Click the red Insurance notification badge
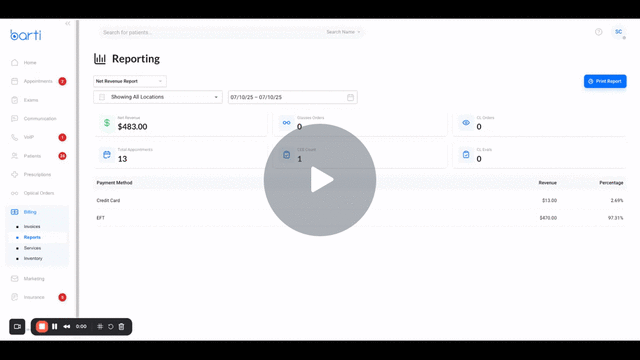 coord(62,297)
